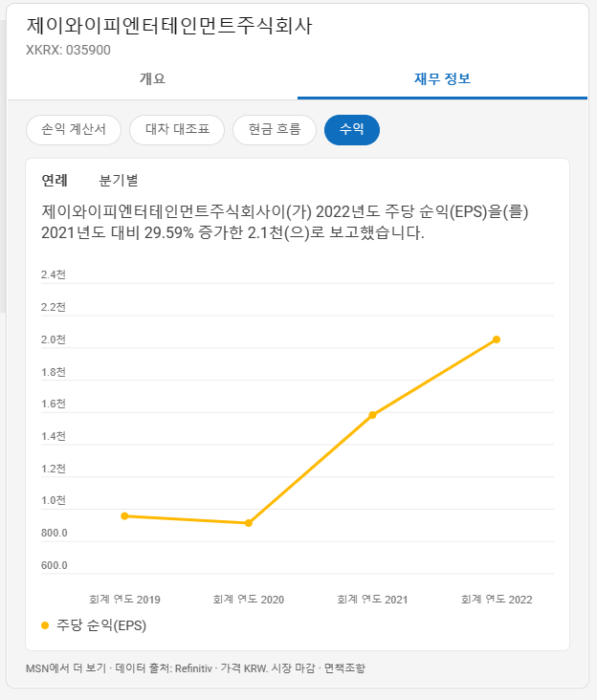Click the 주당 순익(EPS) legend label
Screen dimensions: 597x700
101,625
